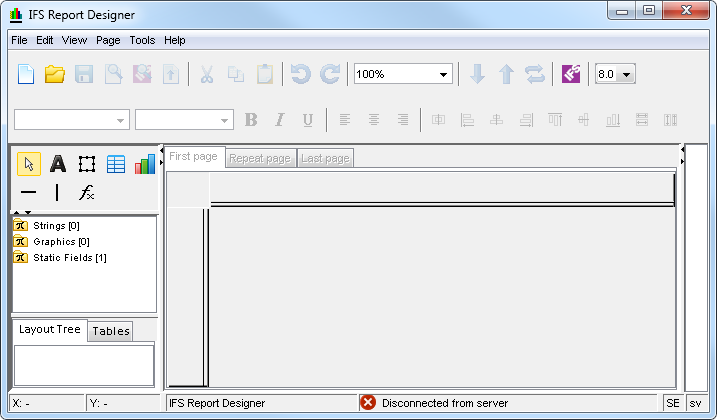Image resolution: width=717 pixels, height=420 pixels.
Task: Select the Text (A) tool
Action: tap(58, 164)
